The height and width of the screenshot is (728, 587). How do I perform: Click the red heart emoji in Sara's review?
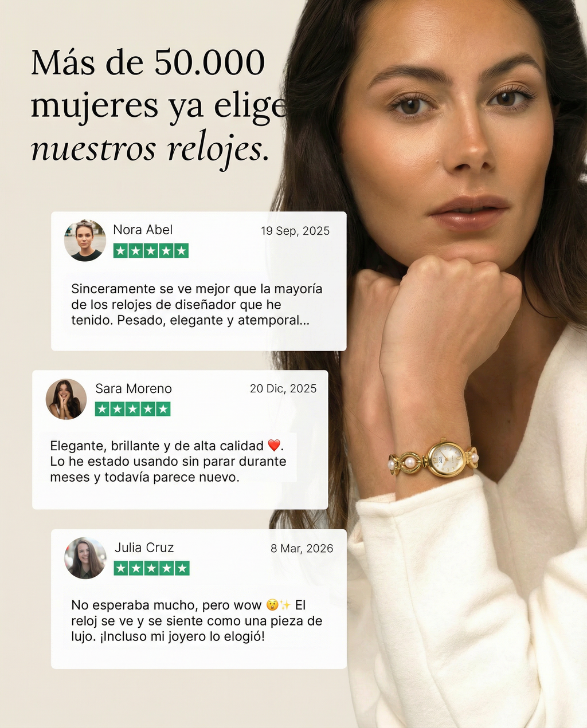(274, 446)
